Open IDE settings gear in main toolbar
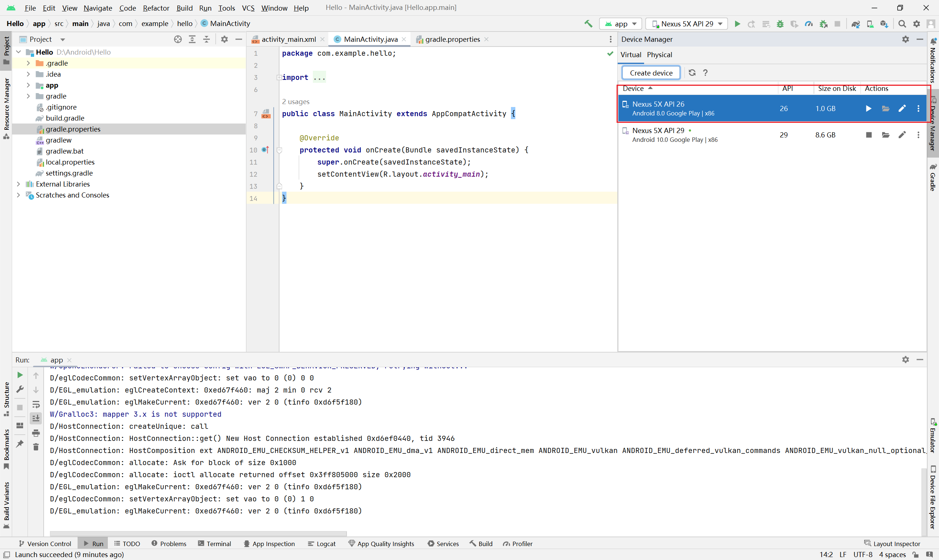Viewport: 939px width, 560px height. [916, 24]
